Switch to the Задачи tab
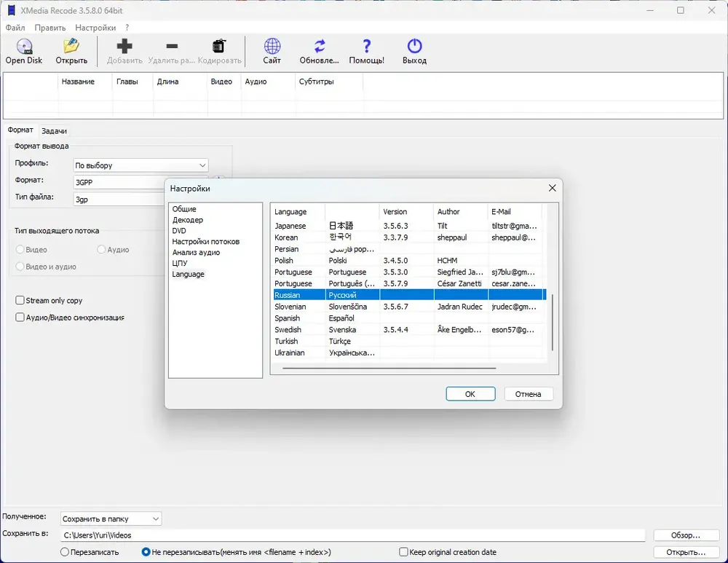 pyautogui.click(x=54, y=131)
